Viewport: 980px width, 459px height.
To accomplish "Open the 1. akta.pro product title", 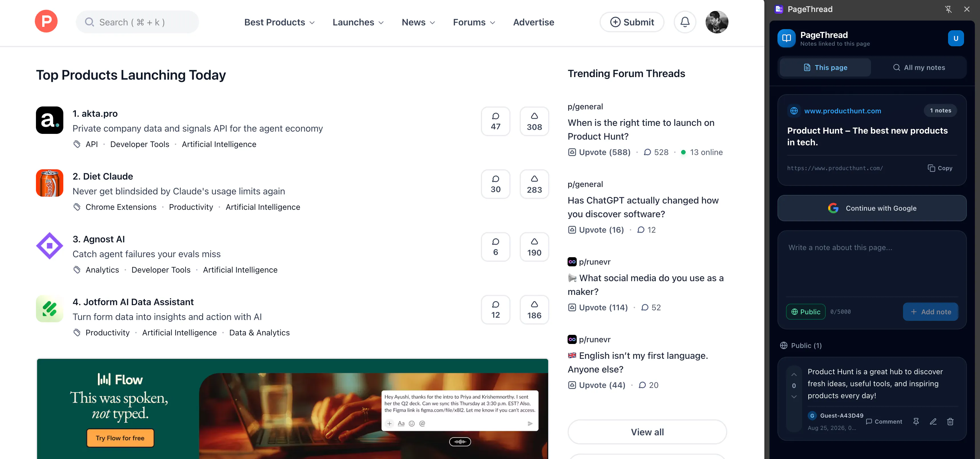I will (95, 113).
